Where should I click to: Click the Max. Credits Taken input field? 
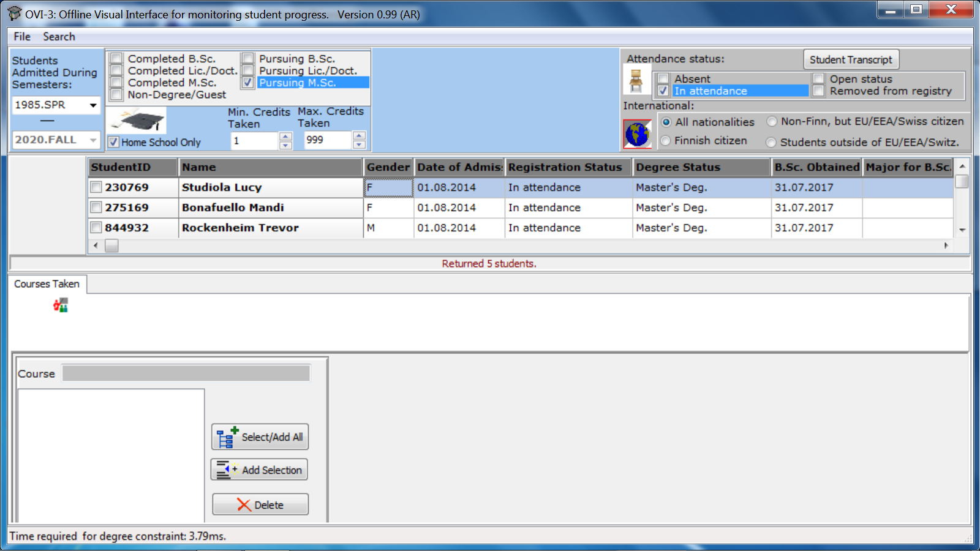(x=328, y=140)
